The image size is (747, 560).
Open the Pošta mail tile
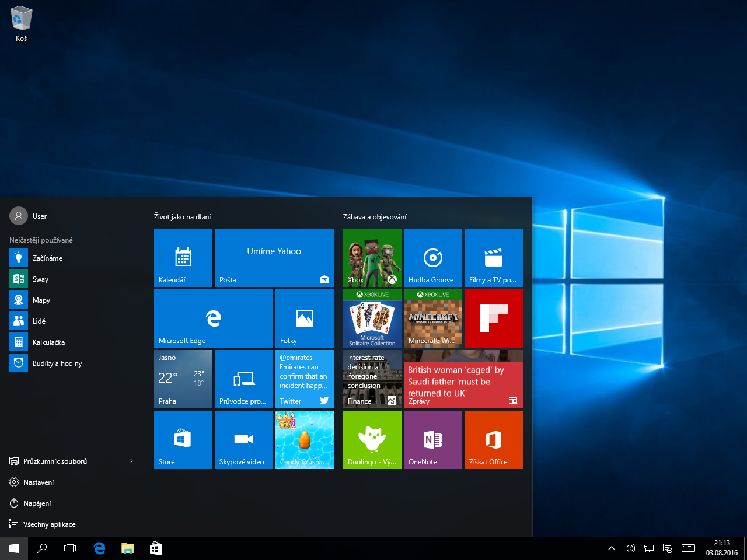point(274,258)
